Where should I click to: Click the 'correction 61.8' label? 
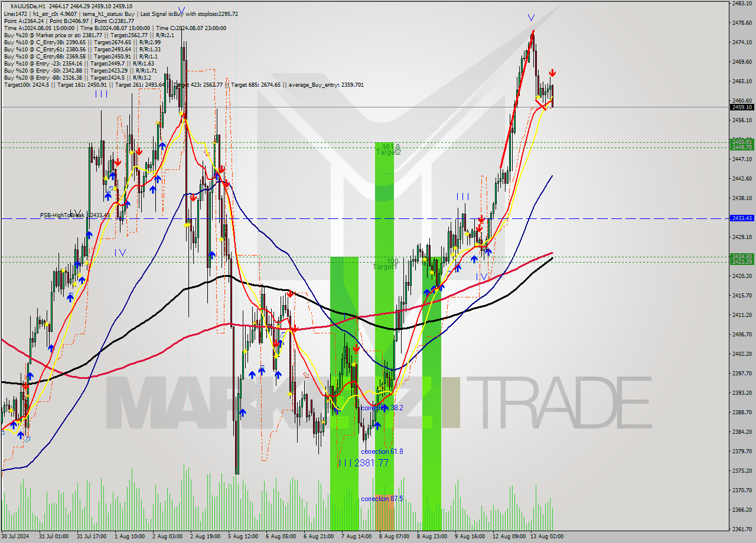click(382, 452)
